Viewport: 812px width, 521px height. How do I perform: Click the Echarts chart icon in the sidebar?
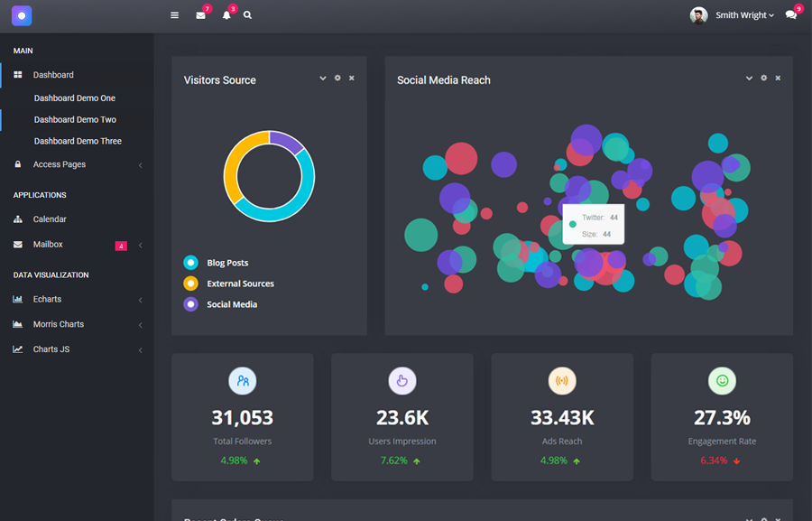point(20,299)
